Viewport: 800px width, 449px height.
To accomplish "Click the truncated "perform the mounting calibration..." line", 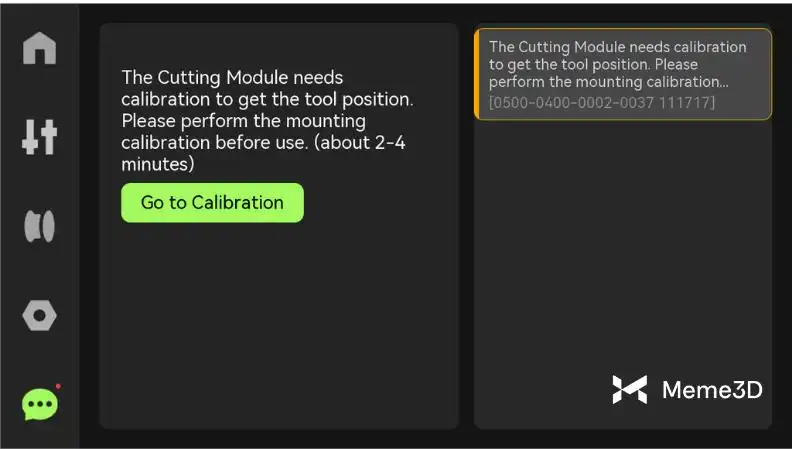I will click(x=608, y=82).
